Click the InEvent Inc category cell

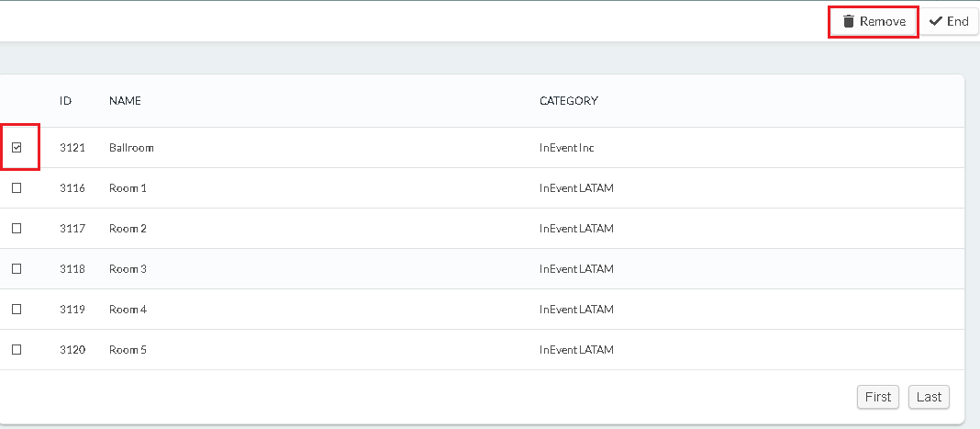[x=567, y=148]
